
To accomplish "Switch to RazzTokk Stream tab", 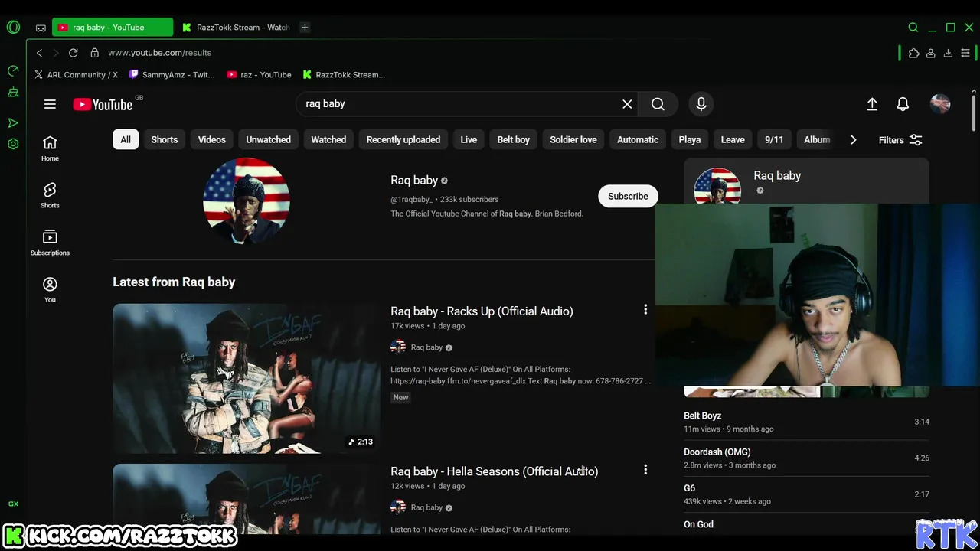I will 236,28.
